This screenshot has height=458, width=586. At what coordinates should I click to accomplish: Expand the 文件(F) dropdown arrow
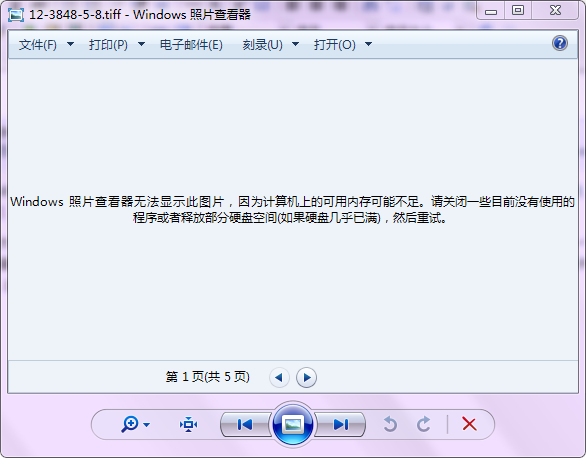(x=70, y=44)
